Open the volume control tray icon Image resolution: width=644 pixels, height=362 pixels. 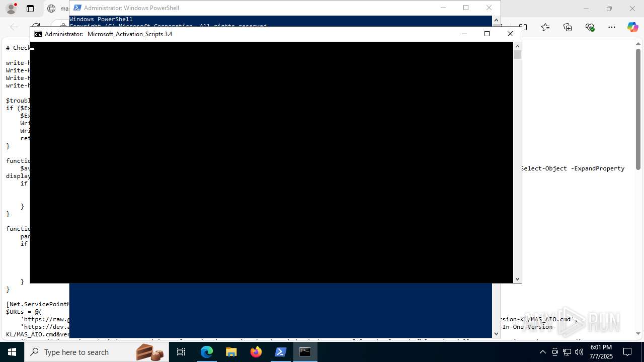point(579,352)
